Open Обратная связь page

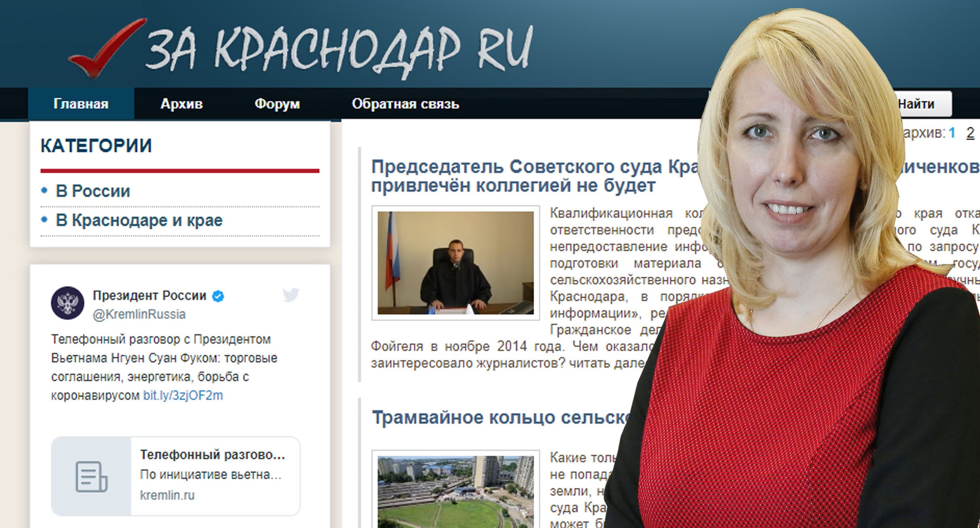[x=405, y=104]
